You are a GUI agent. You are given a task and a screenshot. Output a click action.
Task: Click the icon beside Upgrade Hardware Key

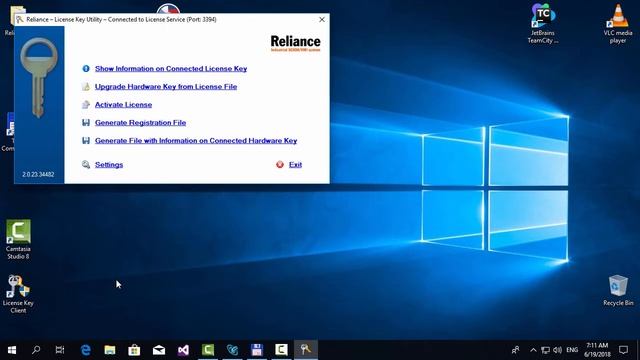(86, 87)
